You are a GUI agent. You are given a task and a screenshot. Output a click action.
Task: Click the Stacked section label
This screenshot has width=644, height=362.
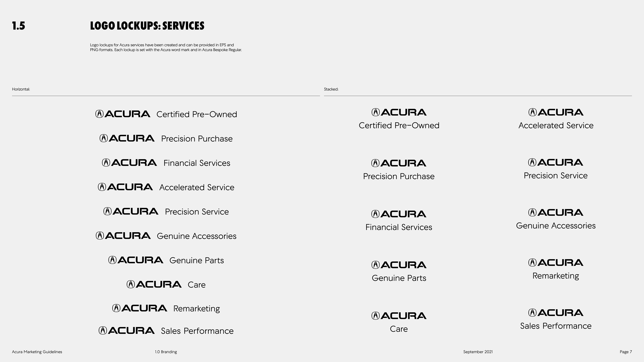click(x=331, y=89)
